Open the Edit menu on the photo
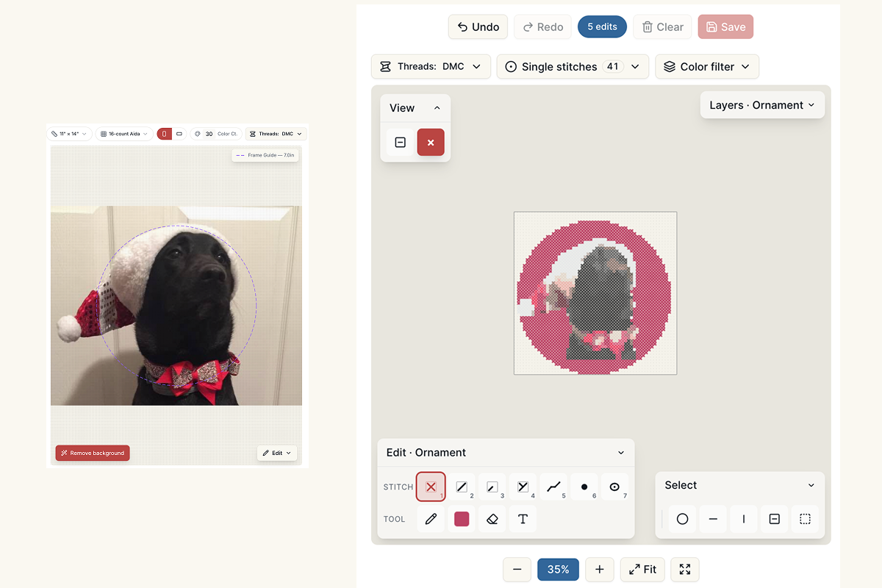 (277, 453)
